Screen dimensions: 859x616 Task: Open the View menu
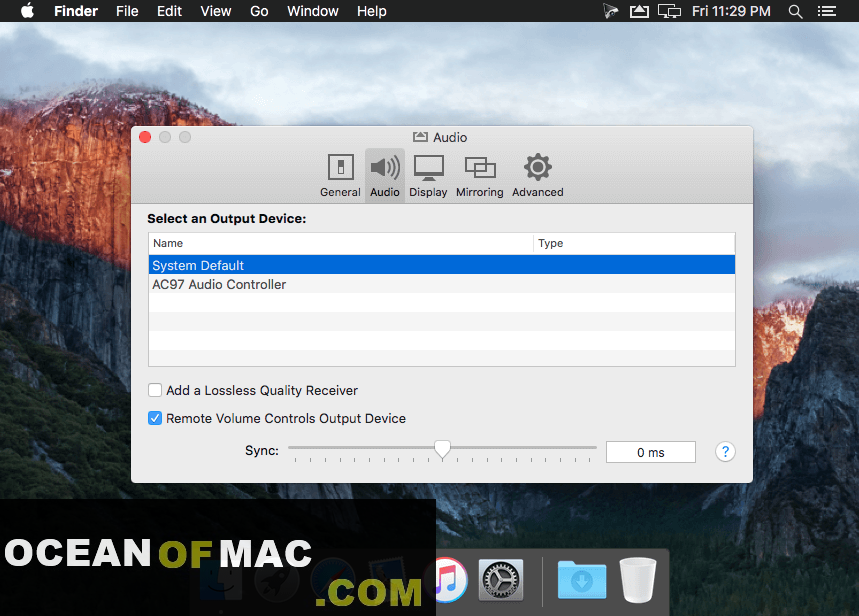click(x=216, y=11)
